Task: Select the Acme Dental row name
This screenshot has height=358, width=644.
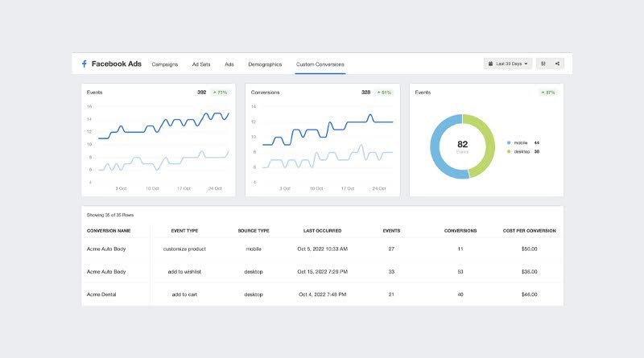Action: point(101,294)
